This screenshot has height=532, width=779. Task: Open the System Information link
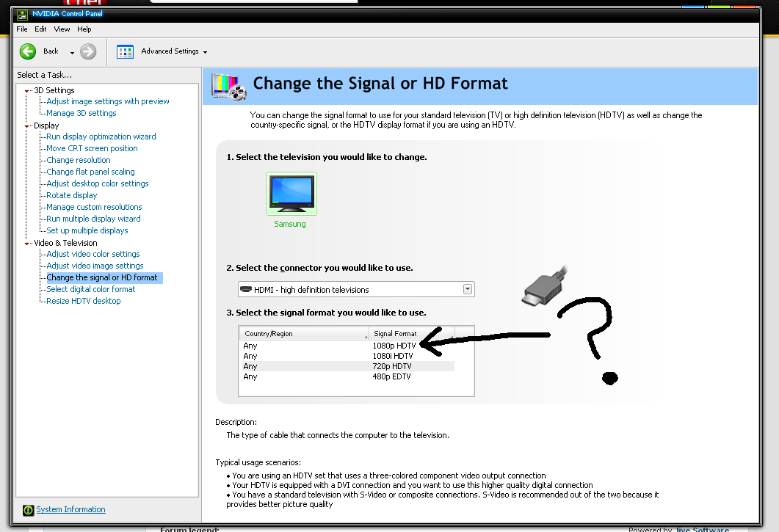click(70, 509)
